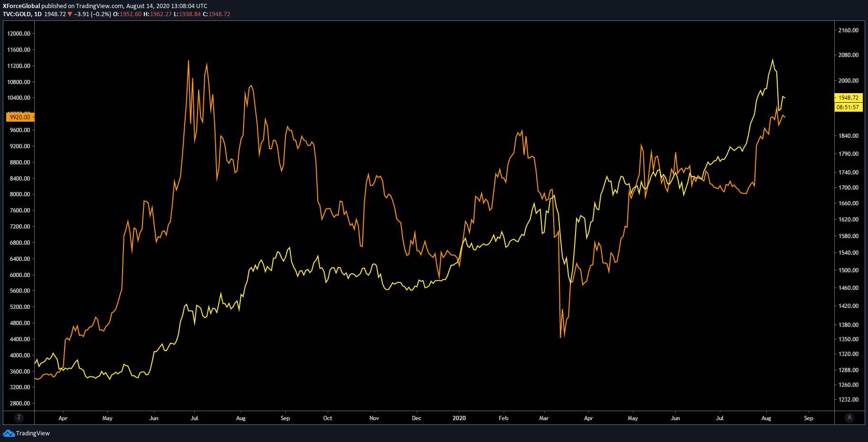Click the 2020 year label on time axis
The height and width of the screenshot is (442, 868).
459,418
